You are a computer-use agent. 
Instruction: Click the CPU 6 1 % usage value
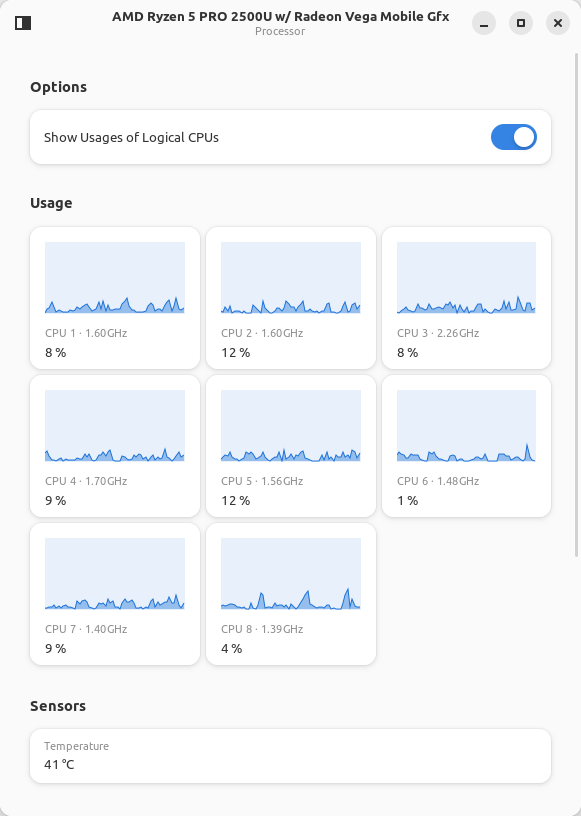click(408, 501)
